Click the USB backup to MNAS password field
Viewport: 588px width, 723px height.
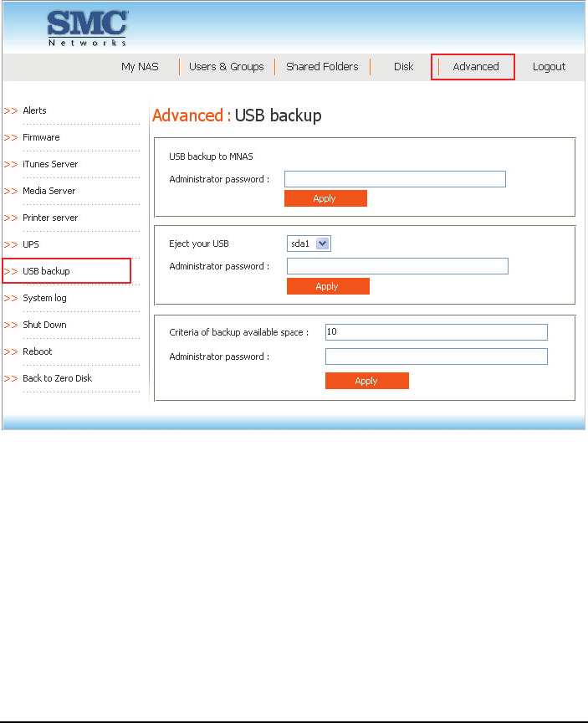click(395, 179)
